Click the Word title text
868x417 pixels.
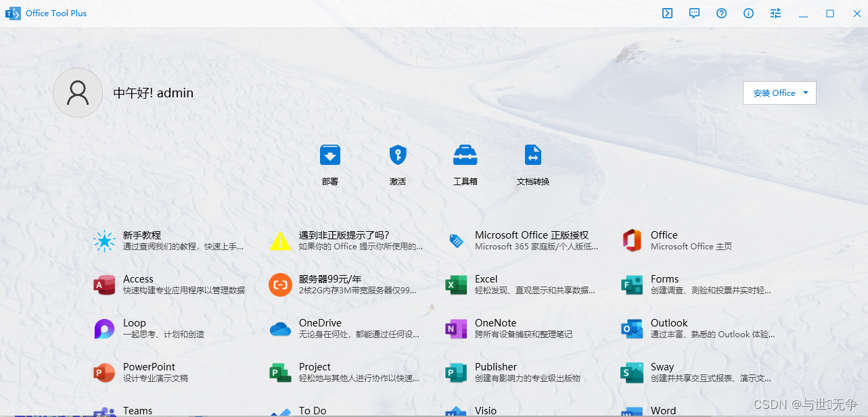point(663,410)
